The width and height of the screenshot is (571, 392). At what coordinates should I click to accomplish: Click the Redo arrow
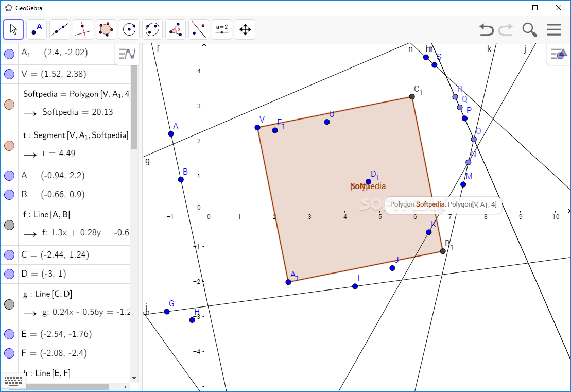click(506, 29)
